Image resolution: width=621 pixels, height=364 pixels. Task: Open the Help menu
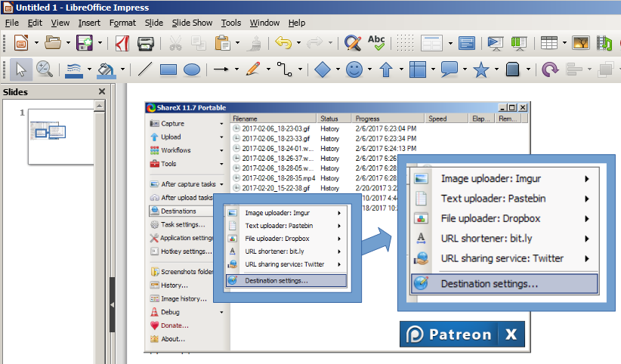pyautogui.click(x=297, y=23)
